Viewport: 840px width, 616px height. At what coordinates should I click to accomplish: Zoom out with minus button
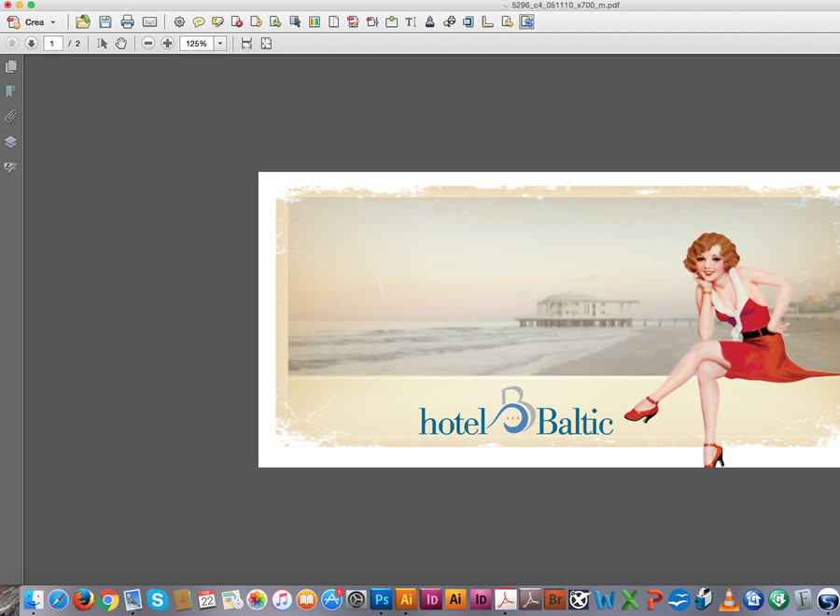click(148, 44)
